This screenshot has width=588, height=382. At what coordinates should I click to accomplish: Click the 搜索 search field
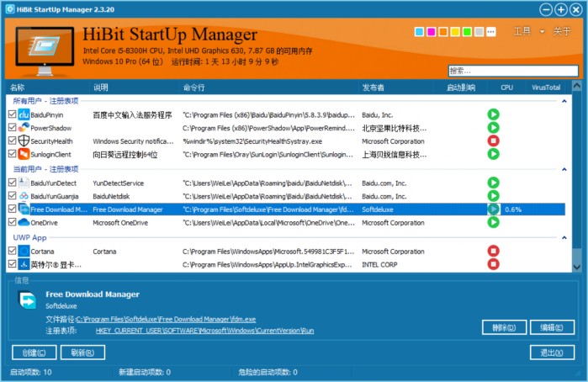[x=513, y=71]
